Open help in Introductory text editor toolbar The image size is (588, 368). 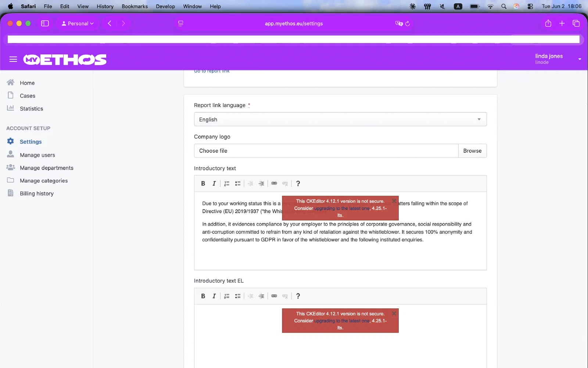point(298,183)
